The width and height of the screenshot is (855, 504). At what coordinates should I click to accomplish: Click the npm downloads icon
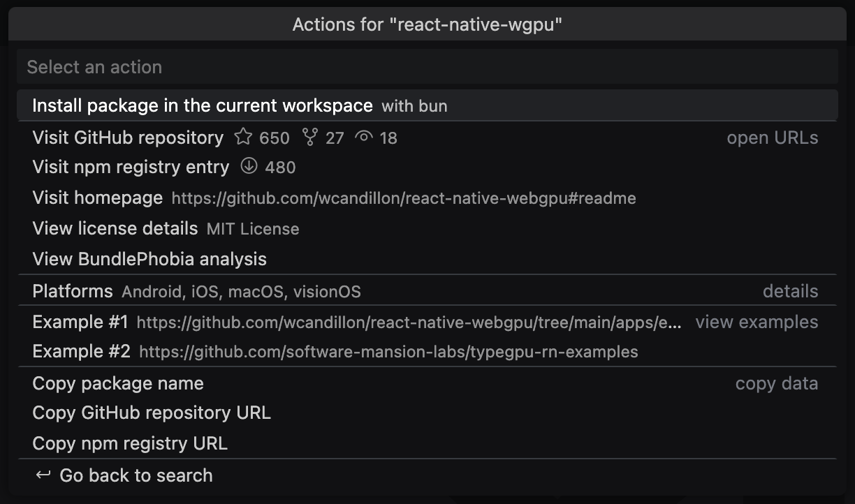coord(249,167)
